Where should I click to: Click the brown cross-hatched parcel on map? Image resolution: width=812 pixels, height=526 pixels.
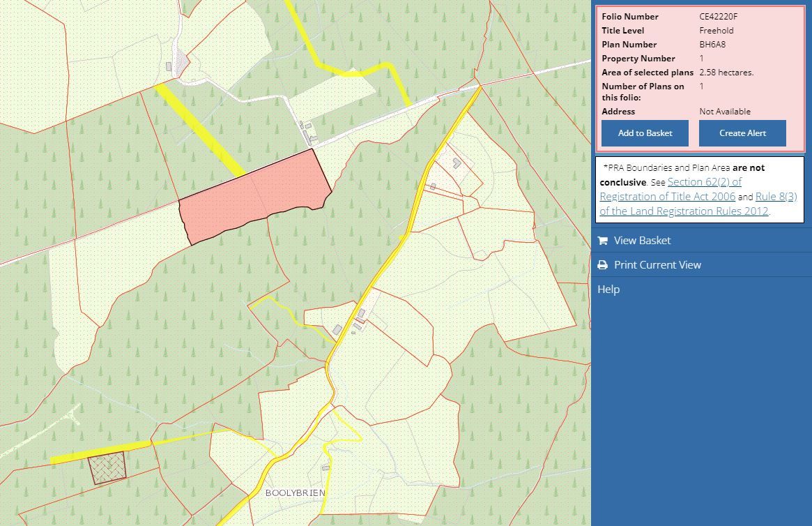(107, 467)
